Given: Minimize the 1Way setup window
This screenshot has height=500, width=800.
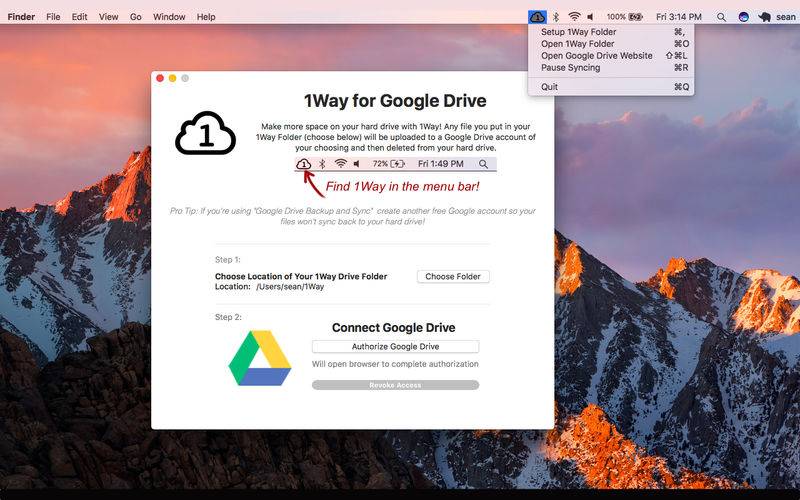Looking at the screenshot, I should click(x=172, y=78).
